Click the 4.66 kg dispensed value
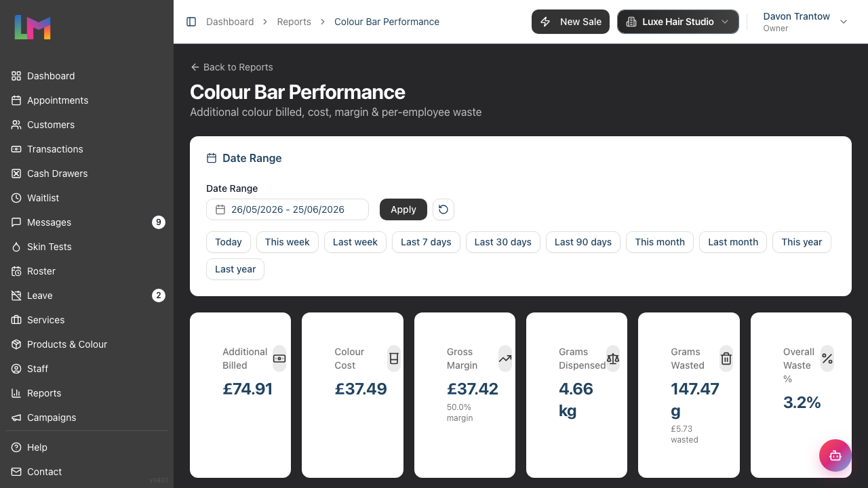 pyautogui.click(x=576, y=400)
